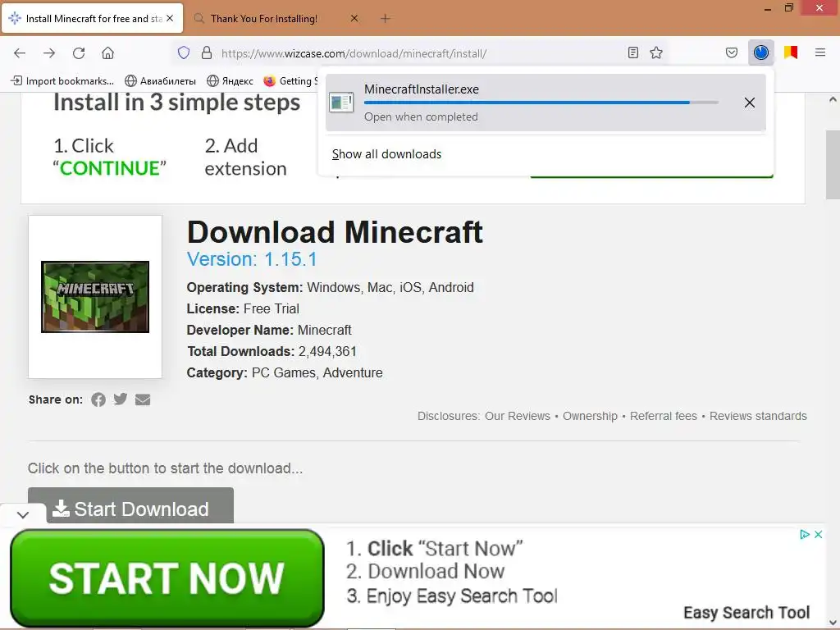The image size is (840, 630).
Task: Share via email envelope icon
Action: 143,399
